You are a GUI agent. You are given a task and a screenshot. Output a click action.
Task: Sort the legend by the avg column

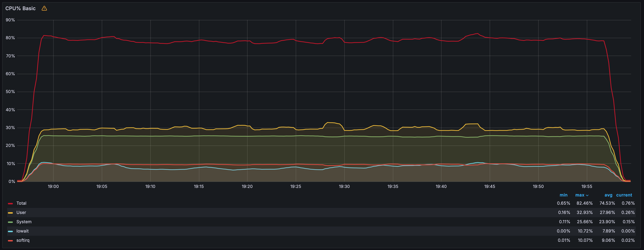608,195
